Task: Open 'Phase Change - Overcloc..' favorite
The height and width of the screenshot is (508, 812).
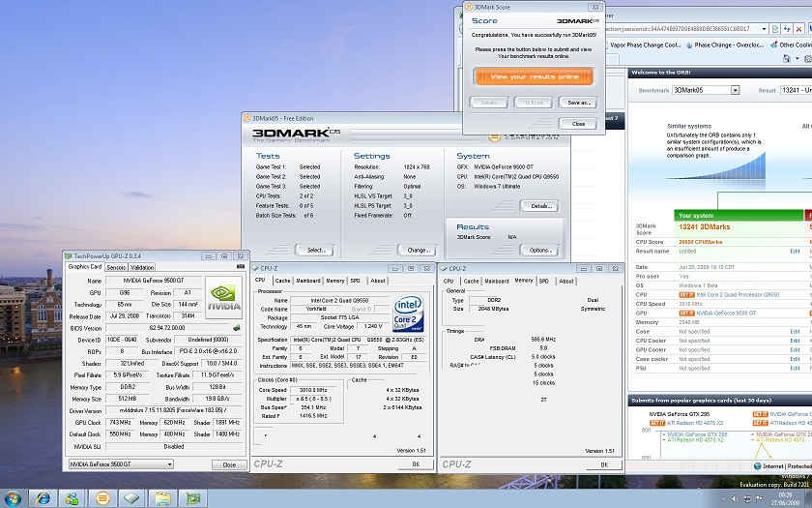Action: [724, 45]
